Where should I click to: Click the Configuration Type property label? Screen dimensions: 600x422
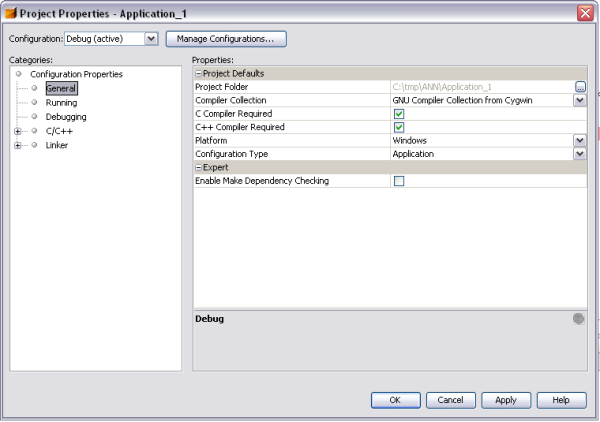pyautogui.click(x=232, y=154)
